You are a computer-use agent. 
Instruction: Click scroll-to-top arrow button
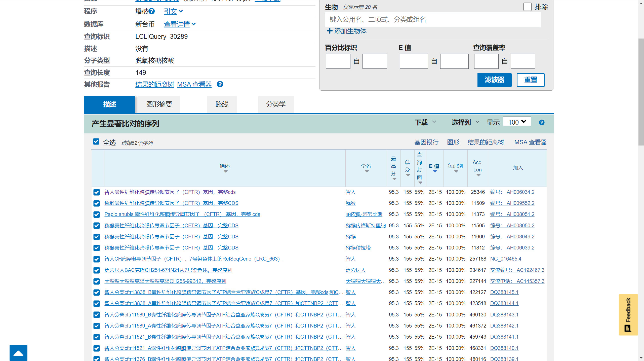[x=19, y=353]
